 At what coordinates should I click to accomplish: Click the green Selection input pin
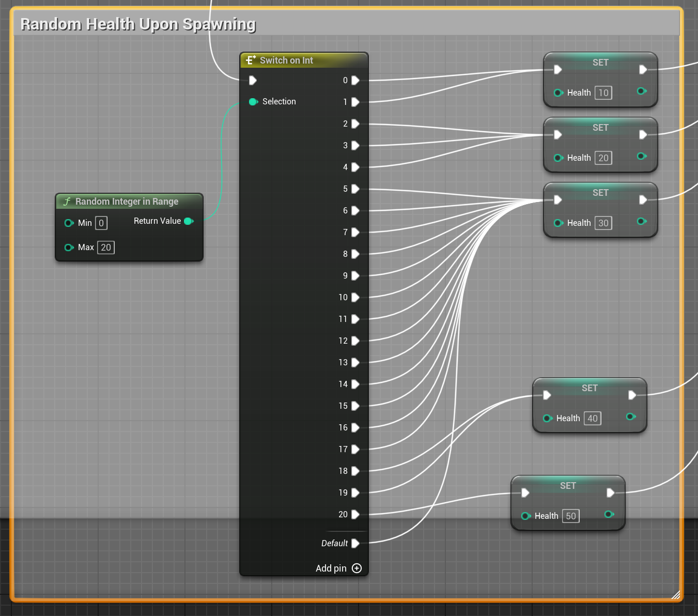pyautogui.click(x=253, y=102)
